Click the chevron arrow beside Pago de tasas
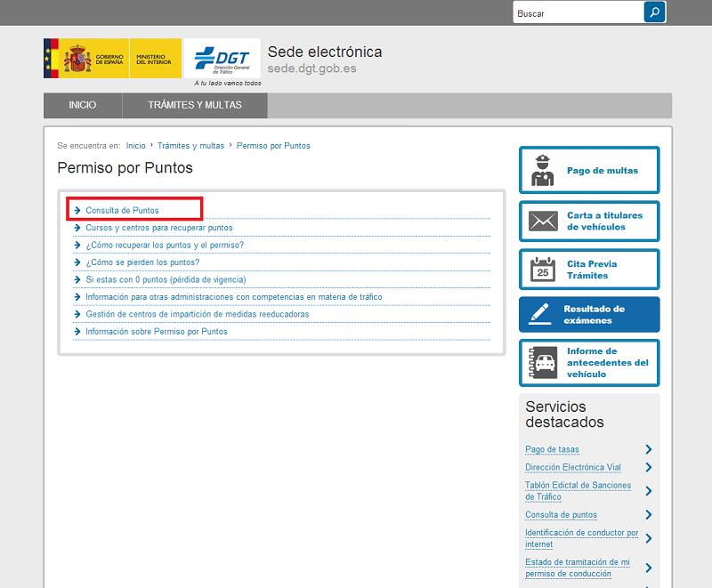 tap(649, 449)
